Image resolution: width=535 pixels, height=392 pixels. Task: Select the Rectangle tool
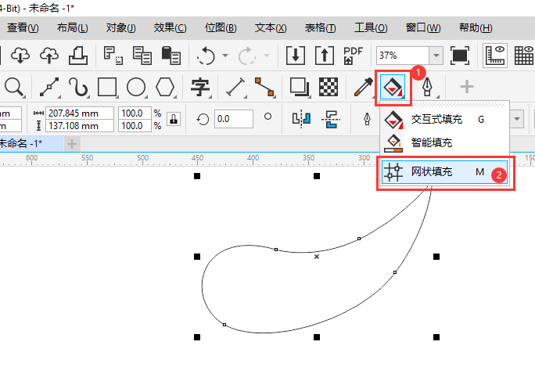pos(107,87)
